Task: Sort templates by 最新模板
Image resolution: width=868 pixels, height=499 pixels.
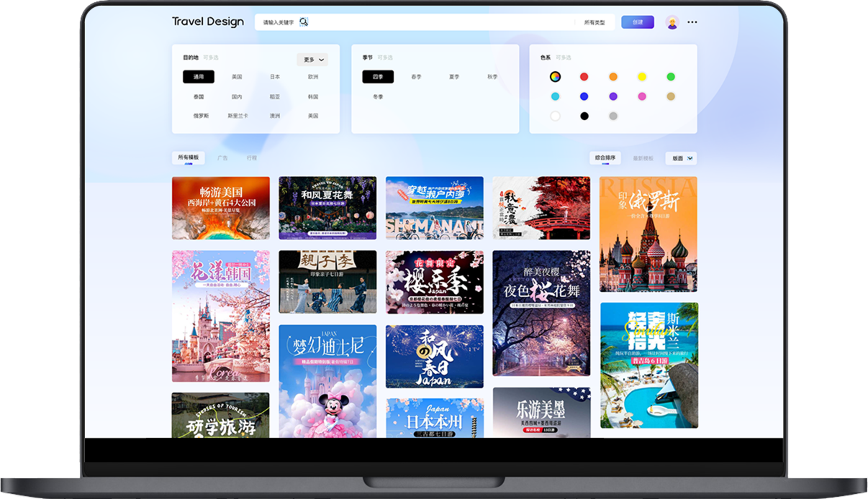Action: [643, 158]
